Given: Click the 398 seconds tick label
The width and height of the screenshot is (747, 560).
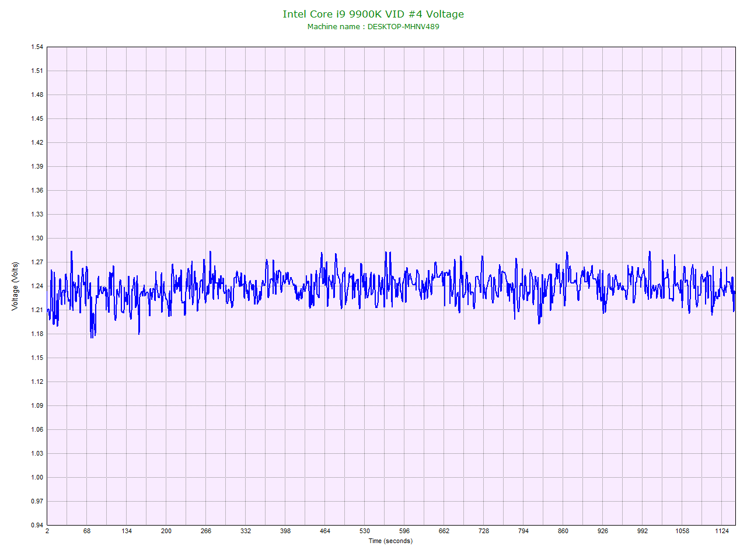Looking at the screenshot, I should click(285, 531).
